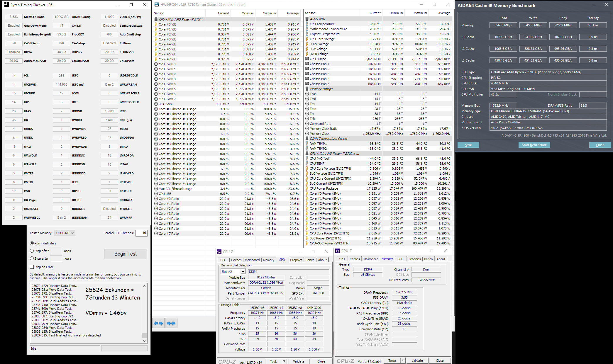
Task: Select Stop after loops radio option
Action: pos(32,251)
